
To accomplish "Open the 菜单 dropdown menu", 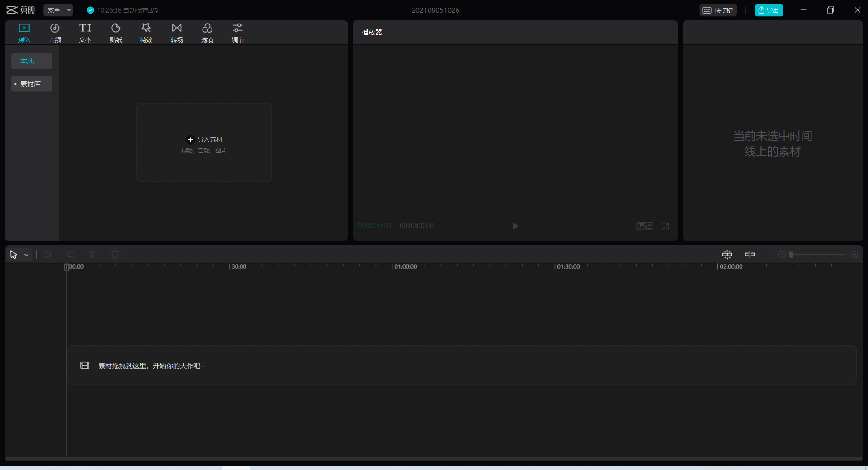I will [x=58, y=10].
